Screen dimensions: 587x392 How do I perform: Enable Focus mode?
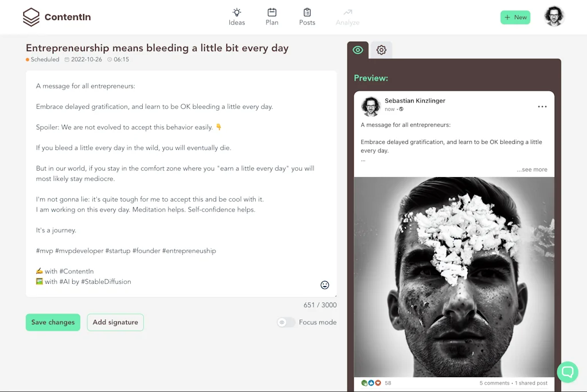coord(285,323)
